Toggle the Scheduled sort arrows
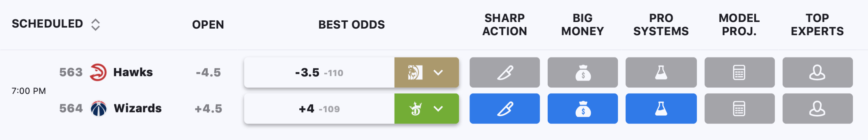The image size is (868, 140). (96, 24)
